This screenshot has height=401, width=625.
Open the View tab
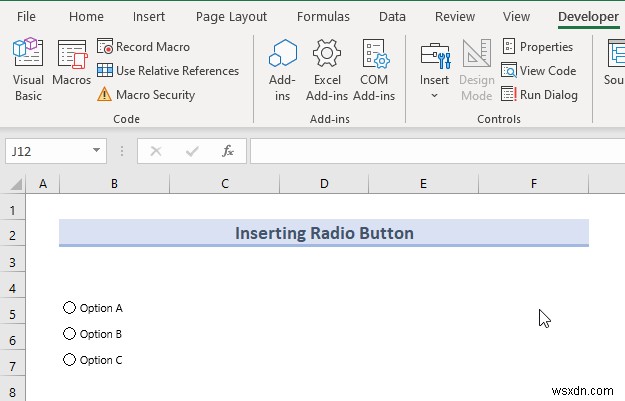[516, 17]
